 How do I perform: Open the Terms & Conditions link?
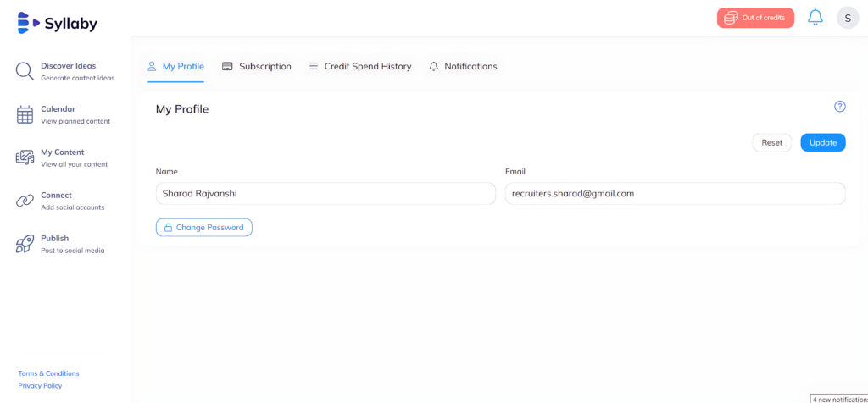tap(48, 373)
